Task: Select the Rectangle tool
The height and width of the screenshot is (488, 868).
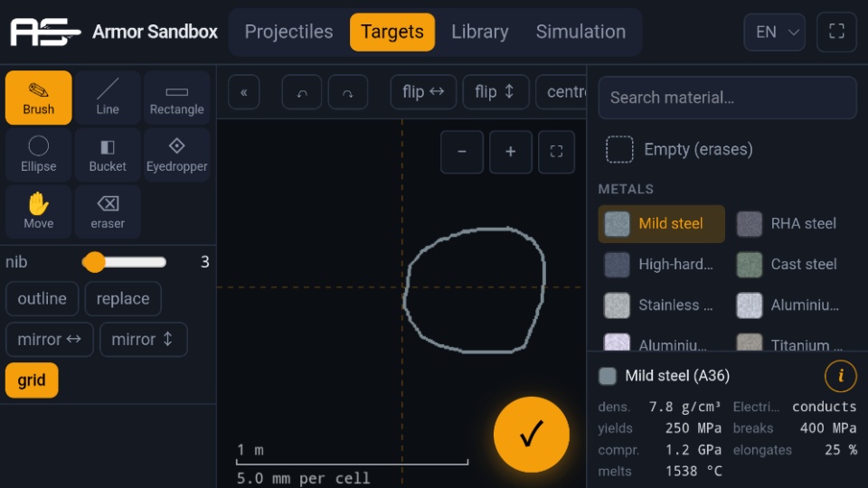Action: coord(176,98)
